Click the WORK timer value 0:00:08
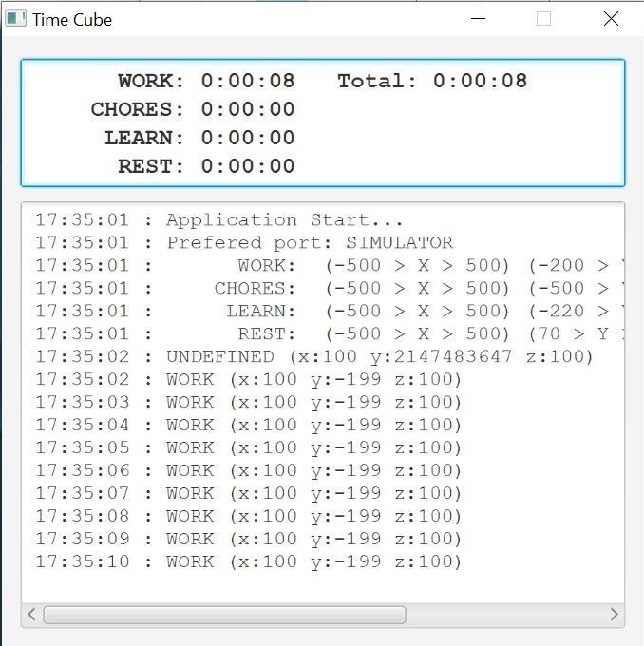644x646 pixels. [x=248, y=81]
